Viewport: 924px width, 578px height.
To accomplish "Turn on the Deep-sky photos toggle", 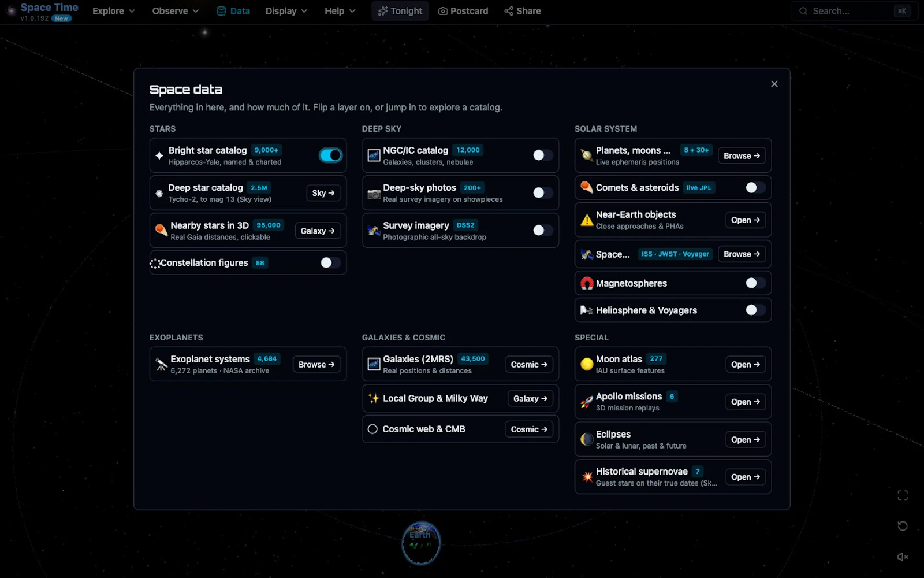I will 543,193.
